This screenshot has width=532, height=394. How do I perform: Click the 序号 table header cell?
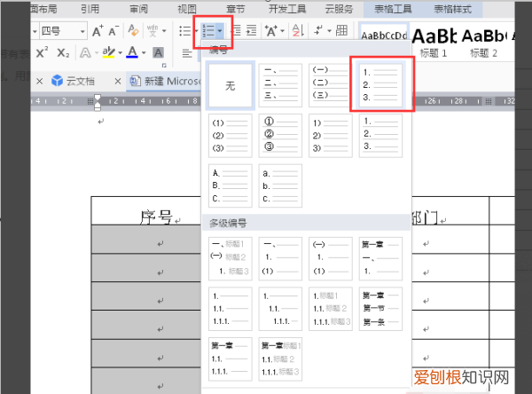click(146, 210)
